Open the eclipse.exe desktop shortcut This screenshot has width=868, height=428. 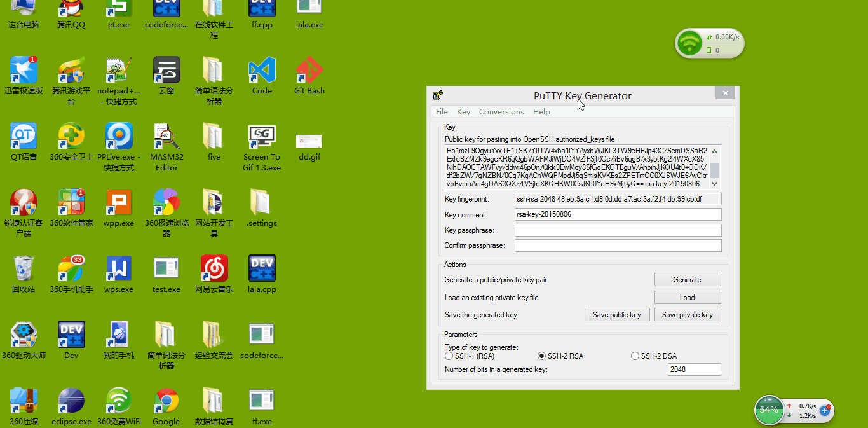tap(71, 402)
